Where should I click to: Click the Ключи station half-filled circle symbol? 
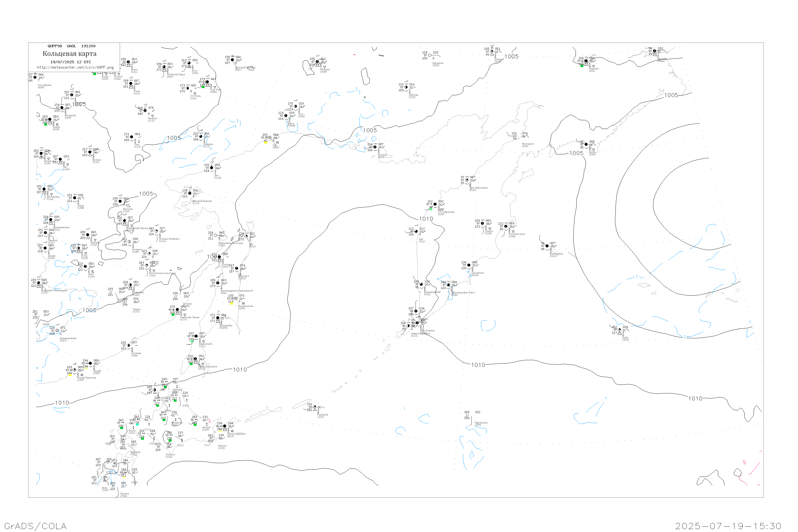(x=482, y=223)
